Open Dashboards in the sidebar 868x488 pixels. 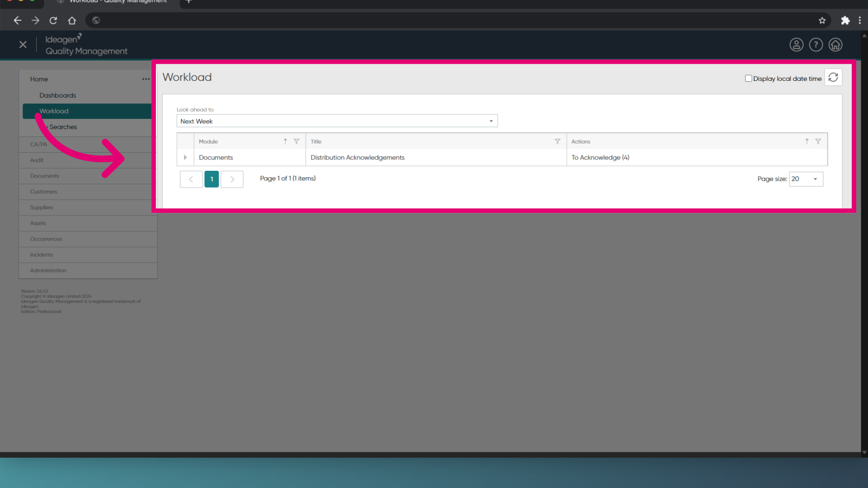point(57,95)
